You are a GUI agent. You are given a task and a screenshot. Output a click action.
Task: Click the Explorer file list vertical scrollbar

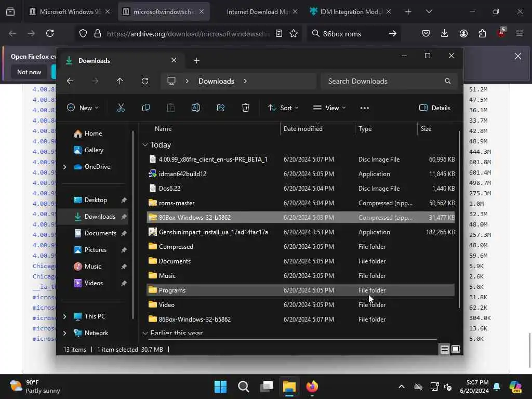(459, 220)
